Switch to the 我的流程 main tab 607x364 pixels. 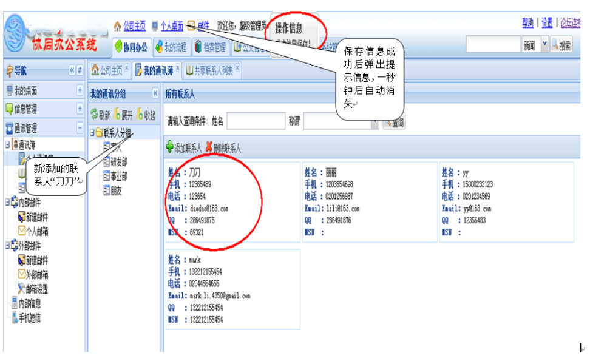(x=171, y=47)
